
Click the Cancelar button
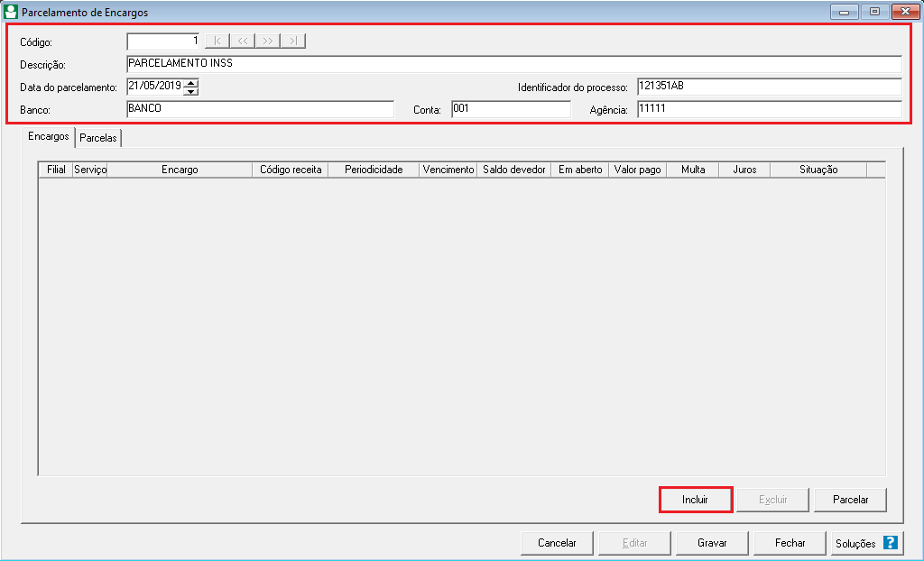pos(557,543)
